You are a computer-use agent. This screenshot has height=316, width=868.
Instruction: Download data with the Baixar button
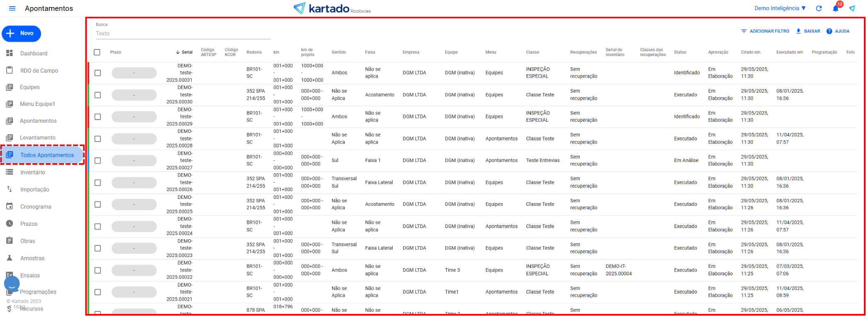[x=808, y=31]
